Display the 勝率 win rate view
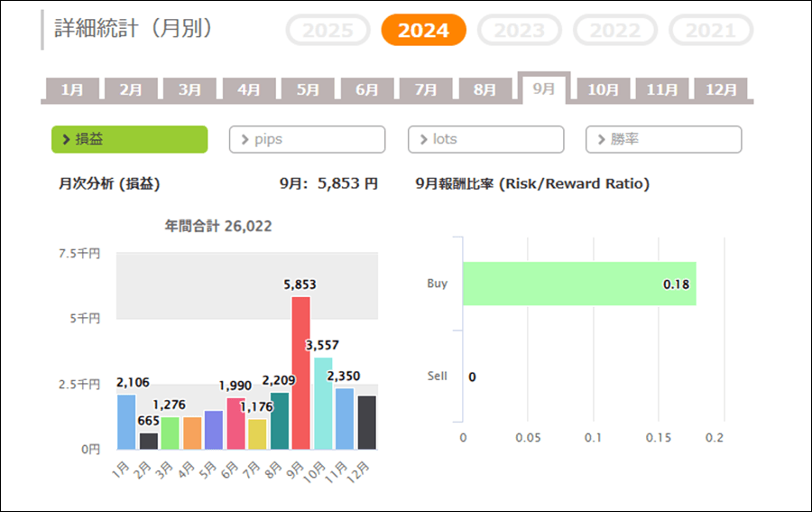Screen dimensions: 812x512 tap(663, 139)
